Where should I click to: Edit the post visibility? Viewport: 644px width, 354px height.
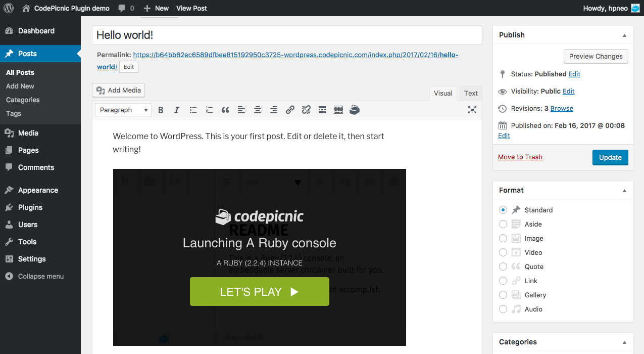[569, 91]
